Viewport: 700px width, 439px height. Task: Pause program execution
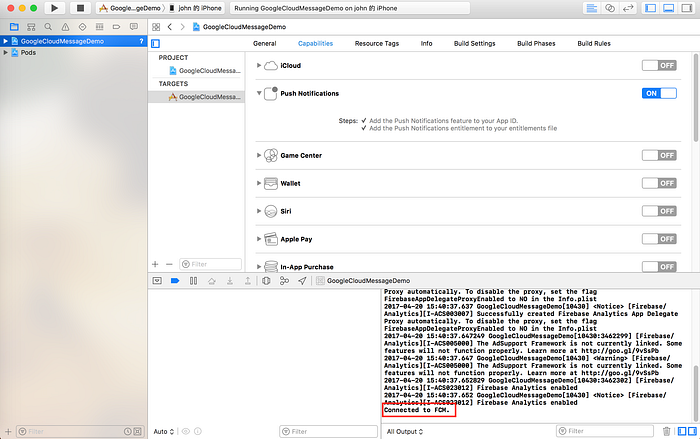point(193,280)
